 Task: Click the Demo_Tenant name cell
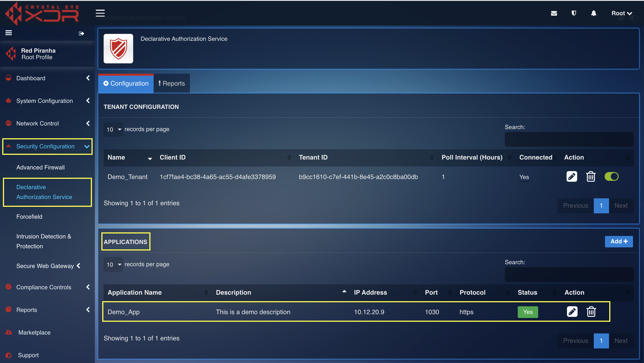128,177
